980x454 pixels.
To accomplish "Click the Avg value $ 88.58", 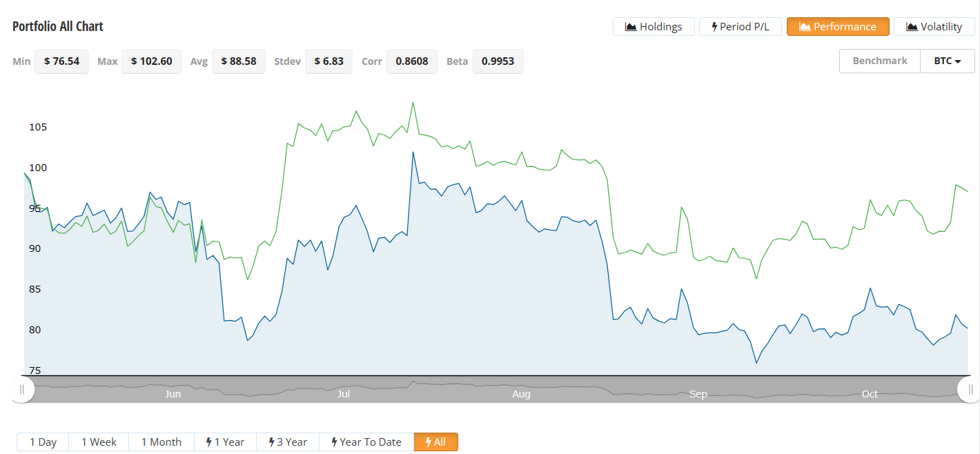I will tap(239, 61).
